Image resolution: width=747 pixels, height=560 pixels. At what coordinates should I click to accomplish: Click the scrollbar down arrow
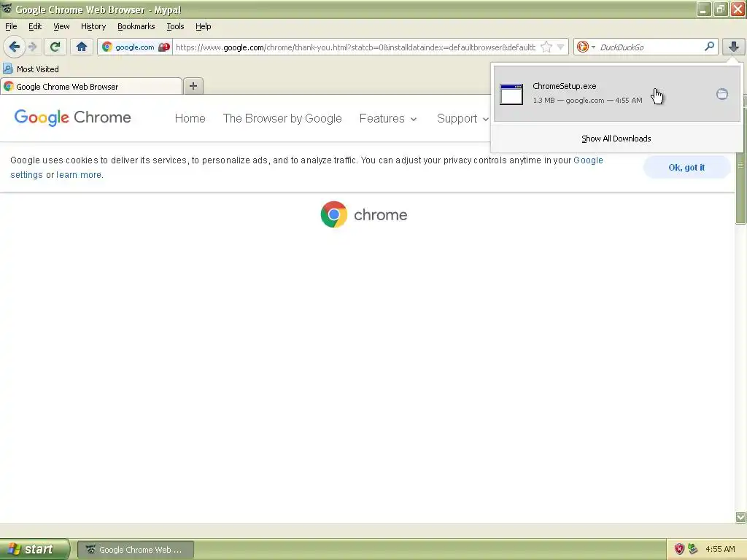[x=740, y=517]
